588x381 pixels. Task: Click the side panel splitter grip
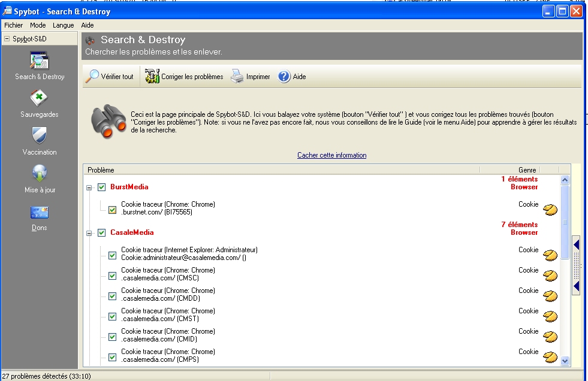pos(577,265)
